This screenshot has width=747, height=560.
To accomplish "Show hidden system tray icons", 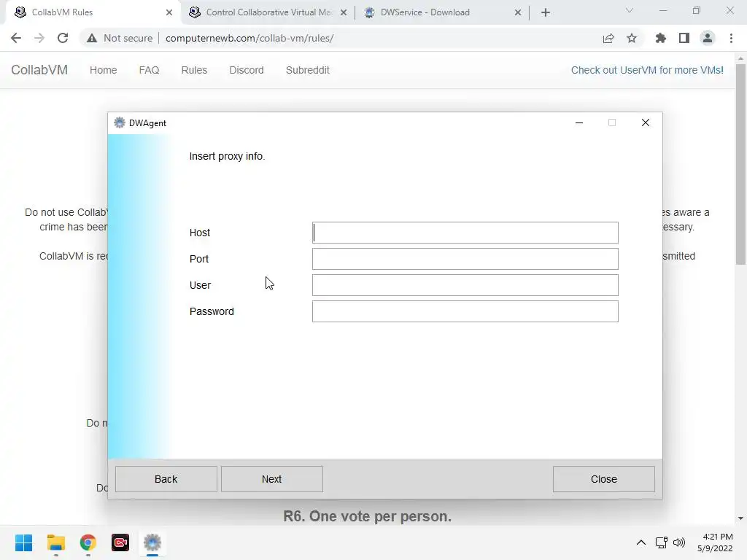I will click(641, 542).
